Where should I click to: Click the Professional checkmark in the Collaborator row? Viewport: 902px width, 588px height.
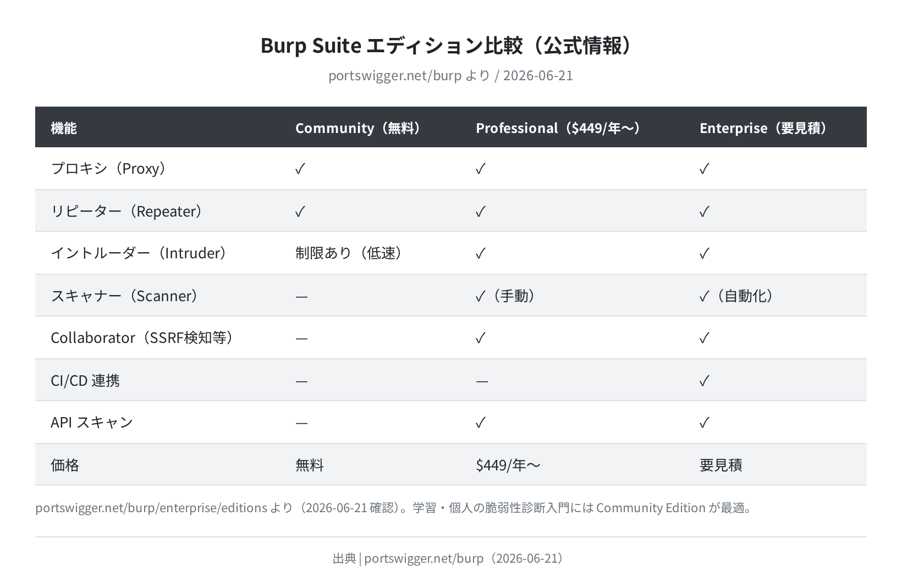coord(480,338)
